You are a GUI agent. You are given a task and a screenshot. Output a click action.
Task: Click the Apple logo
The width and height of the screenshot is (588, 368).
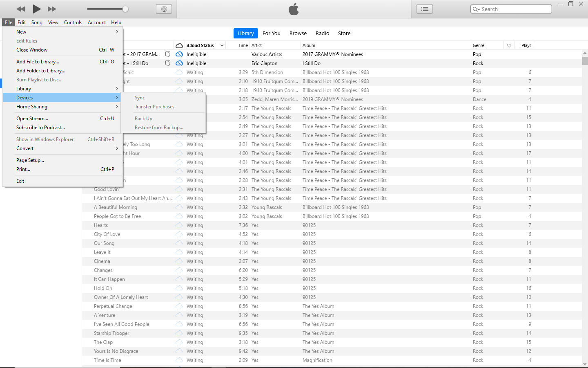294,9
